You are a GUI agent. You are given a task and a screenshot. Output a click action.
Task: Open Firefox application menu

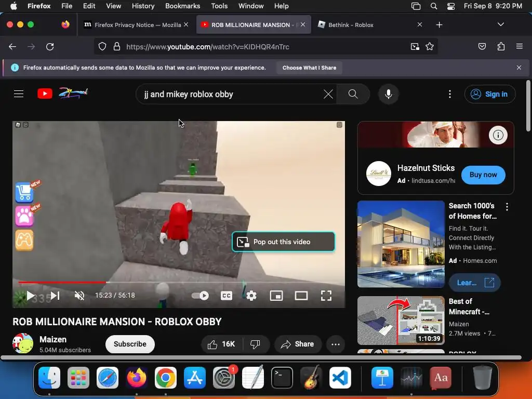coord(519,46)
